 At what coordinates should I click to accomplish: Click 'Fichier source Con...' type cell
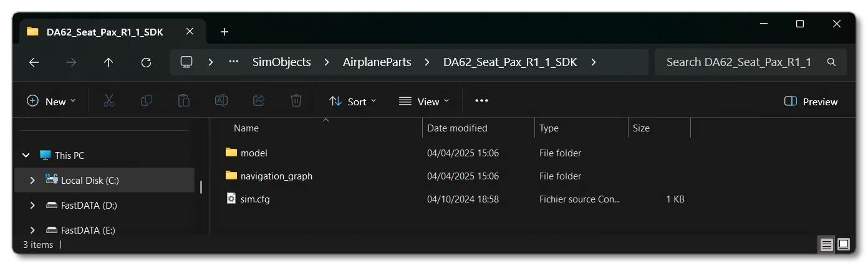point(580,199)
